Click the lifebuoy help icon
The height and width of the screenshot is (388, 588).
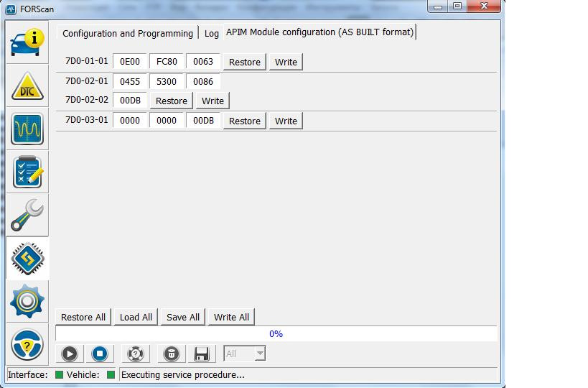pyautogui.click(x=136, y=354)
